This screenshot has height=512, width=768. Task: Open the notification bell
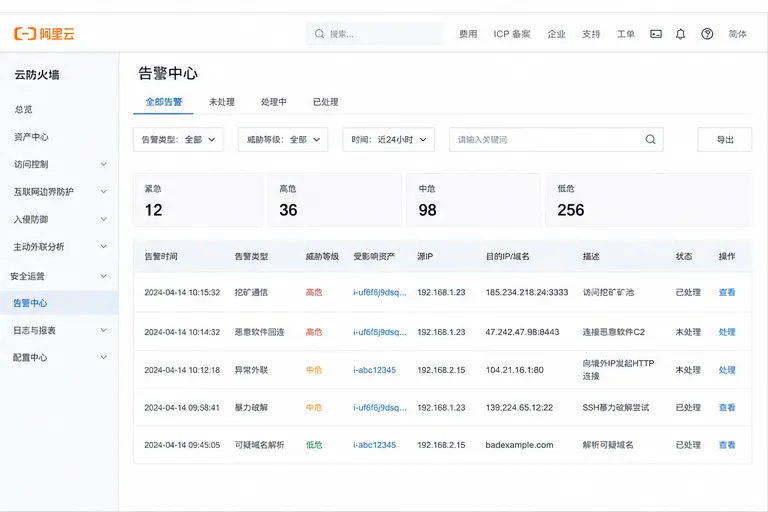click(x=680, y=34)
